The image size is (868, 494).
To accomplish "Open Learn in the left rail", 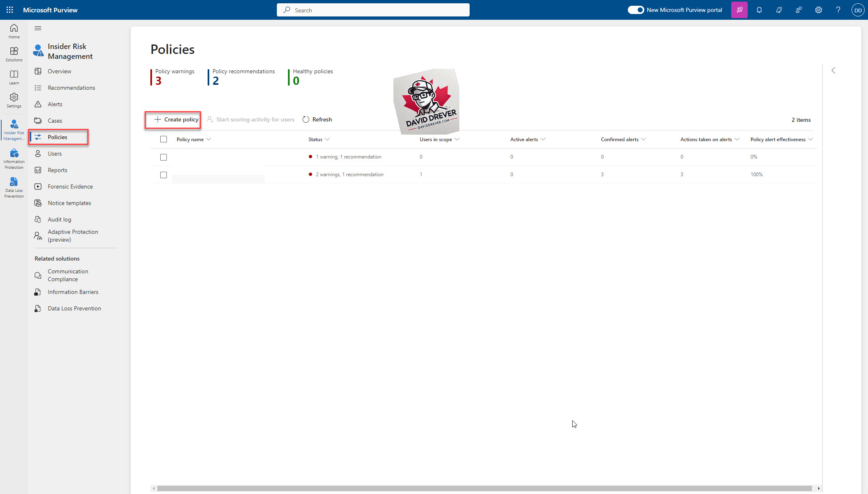I will click(14, 77).
